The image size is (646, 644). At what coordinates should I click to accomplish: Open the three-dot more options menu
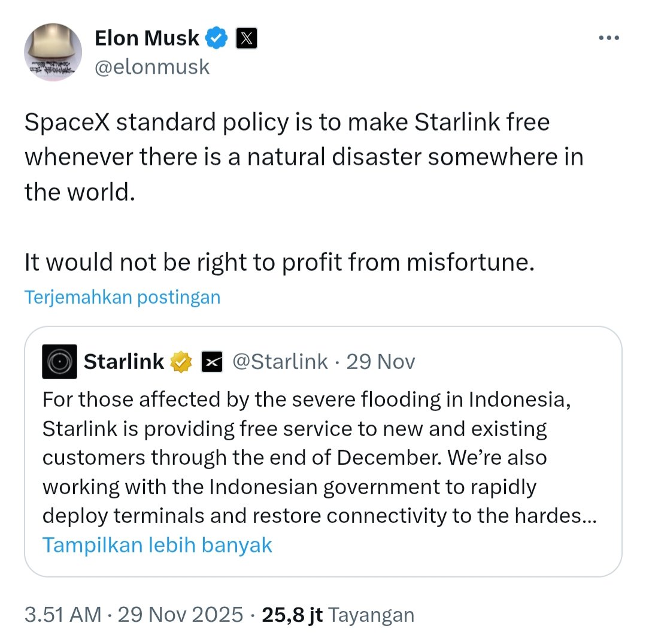(609, 38)
